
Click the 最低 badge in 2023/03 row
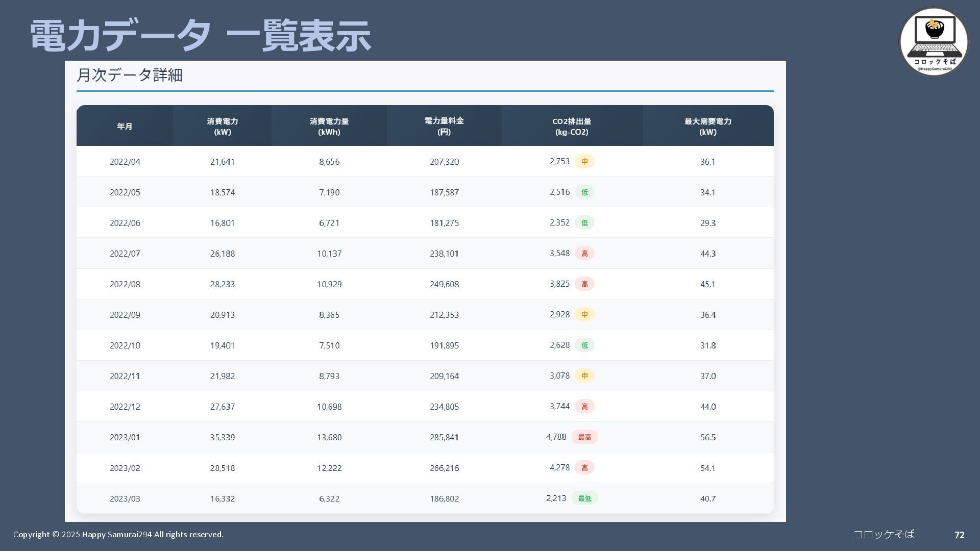(x=584, y=498)
